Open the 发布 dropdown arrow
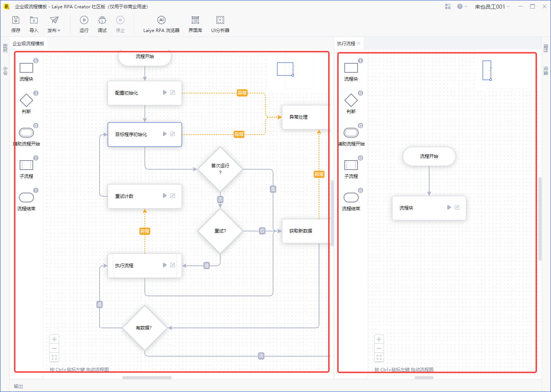Image resolution: width=551 pixels, height=392 pixels. pyautogui.click(x=59, y=31)
